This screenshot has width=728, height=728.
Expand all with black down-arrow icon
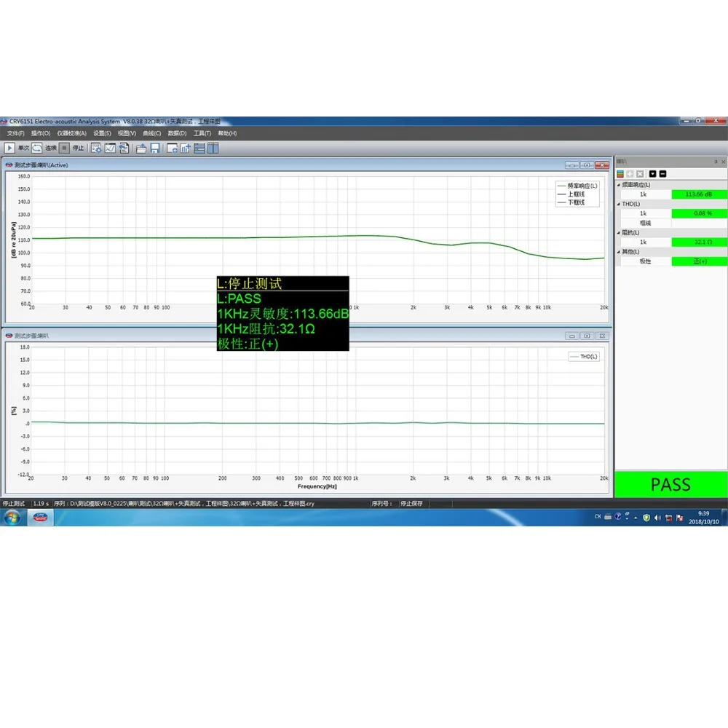[653, 174]
